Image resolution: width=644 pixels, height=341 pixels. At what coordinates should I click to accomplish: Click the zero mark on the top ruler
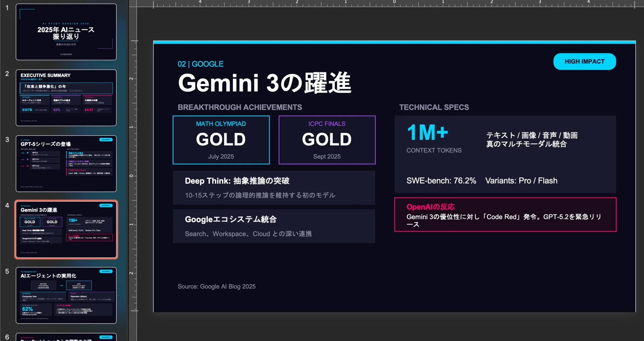point(394,3)
